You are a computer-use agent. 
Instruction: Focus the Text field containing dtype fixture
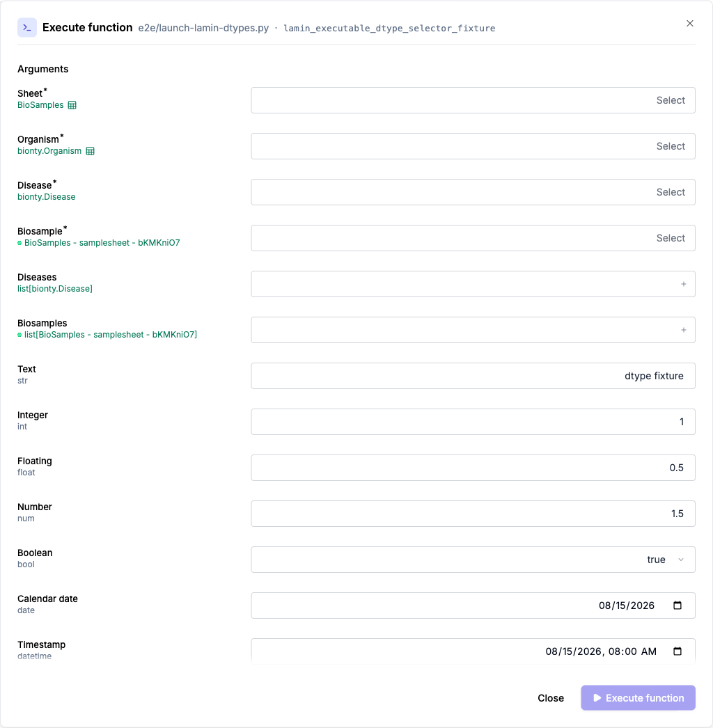pyautogui.click(x=473, y=376)
